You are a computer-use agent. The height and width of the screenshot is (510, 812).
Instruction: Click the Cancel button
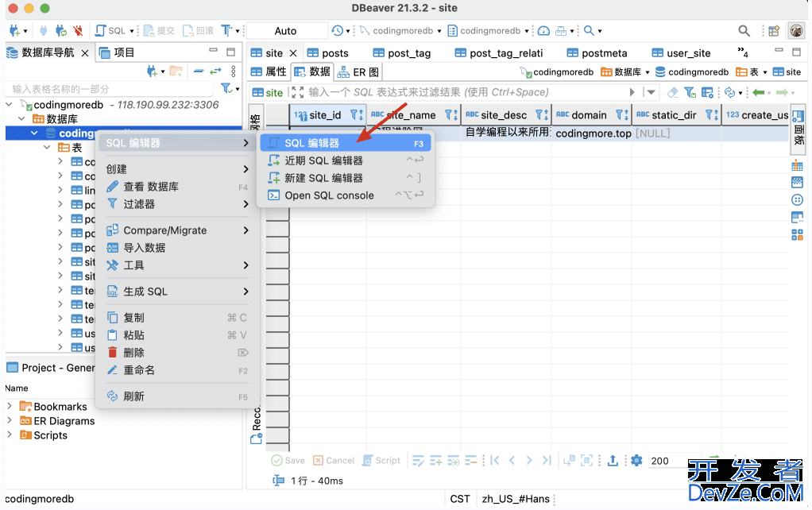coord(334,460)
